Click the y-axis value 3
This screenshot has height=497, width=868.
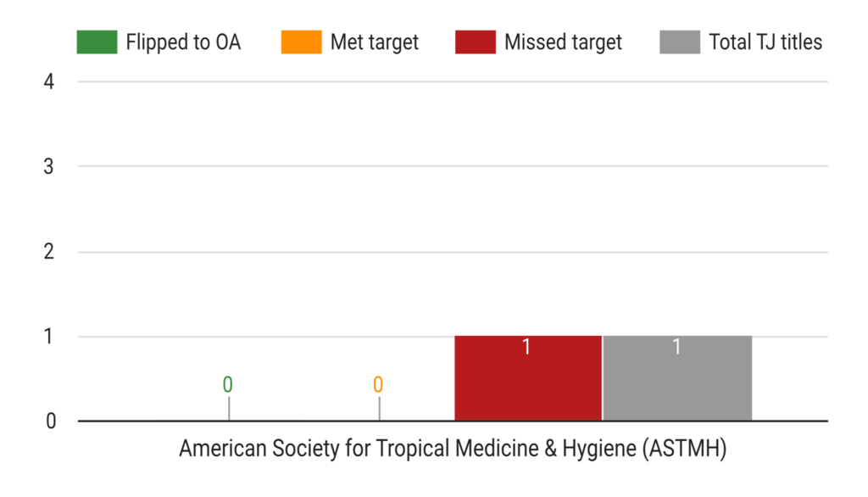tap(48, 166)
